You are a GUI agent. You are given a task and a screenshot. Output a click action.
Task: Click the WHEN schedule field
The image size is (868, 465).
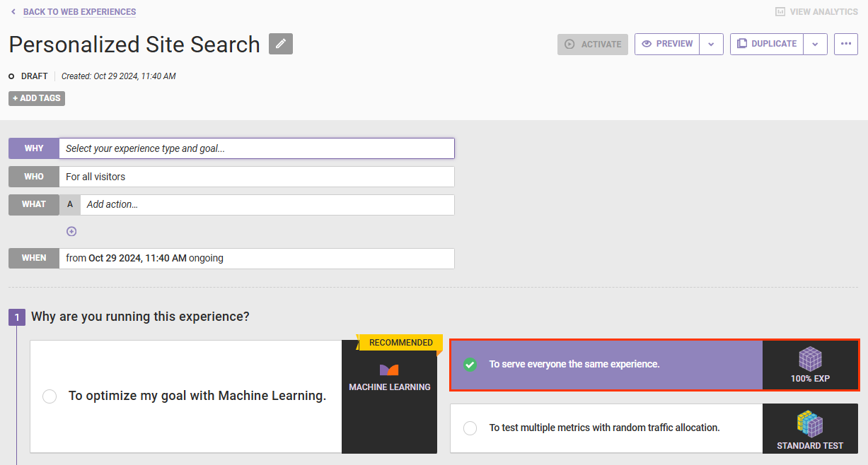pos(257,258)
